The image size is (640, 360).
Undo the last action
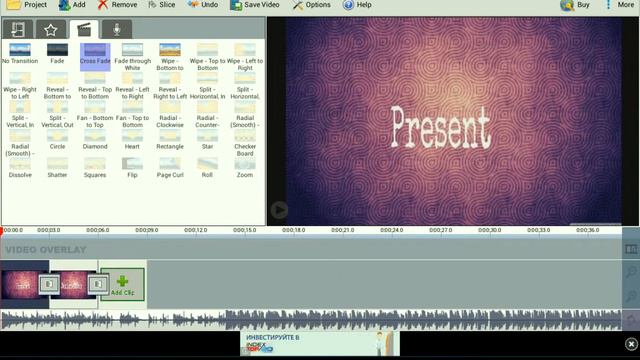click(203, 5)
